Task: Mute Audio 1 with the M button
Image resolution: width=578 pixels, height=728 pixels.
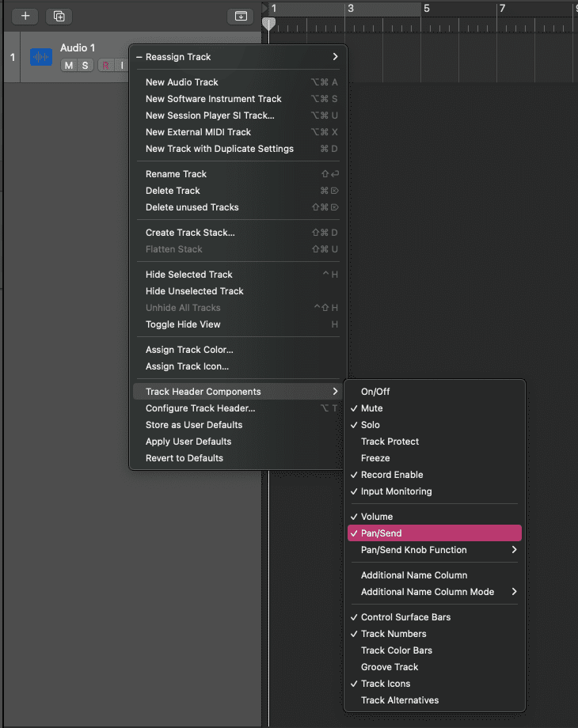Action: click(x=69, y=65)
